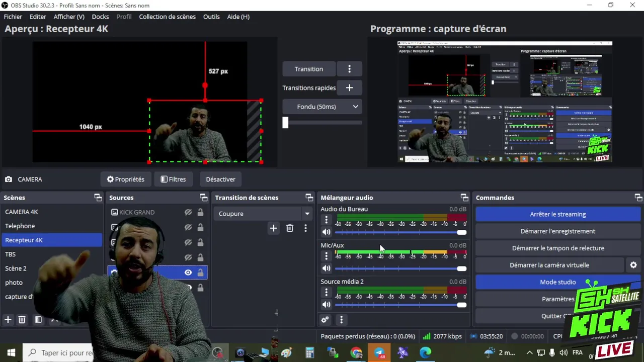Adjust Mic/Aux volume slider
The width and height of the screenshot is (644, 362).
pyautogui.click(x=400, y=268)
